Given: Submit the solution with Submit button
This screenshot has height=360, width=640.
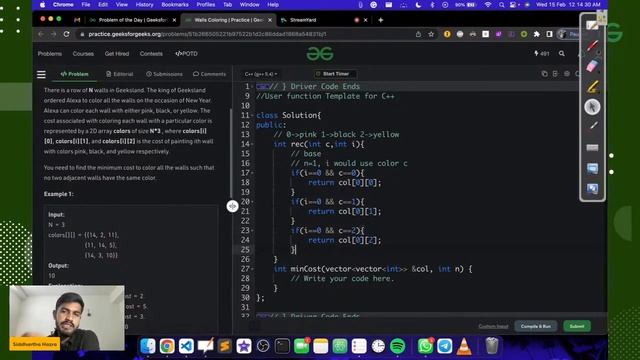Looking at the screenshot, I should [x=577, y=326].
